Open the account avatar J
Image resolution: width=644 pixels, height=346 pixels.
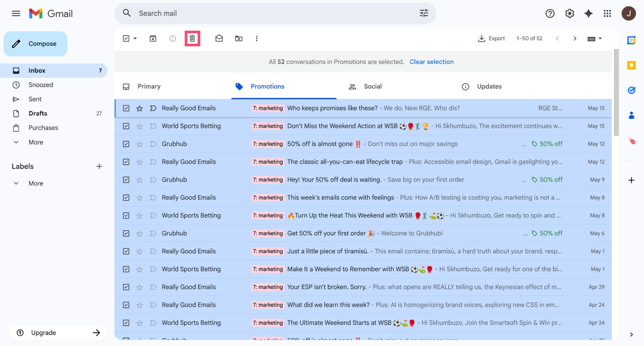[628, 14]
